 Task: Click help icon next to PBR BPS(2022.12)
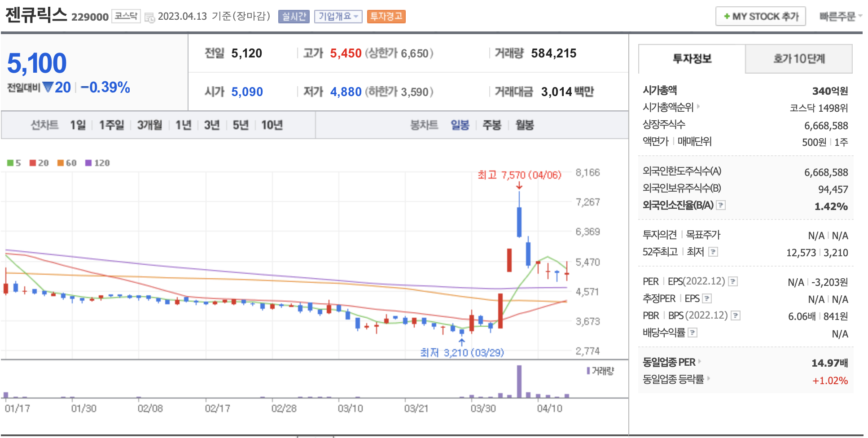click(735, 315)
